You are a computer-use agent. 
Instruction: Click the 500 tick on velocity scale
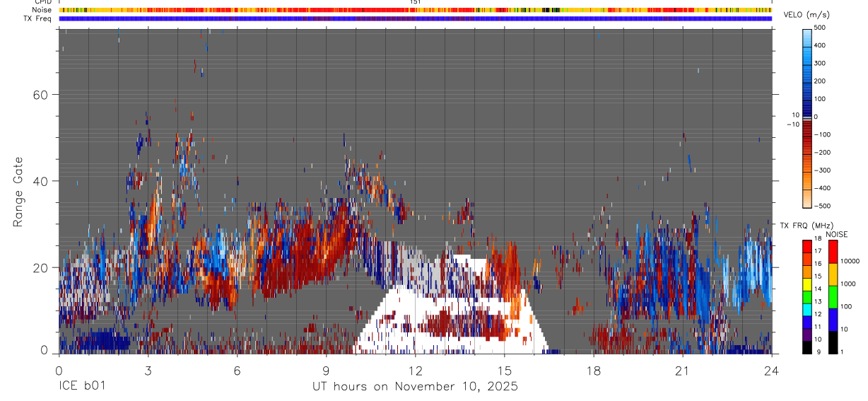coord(820,28)
